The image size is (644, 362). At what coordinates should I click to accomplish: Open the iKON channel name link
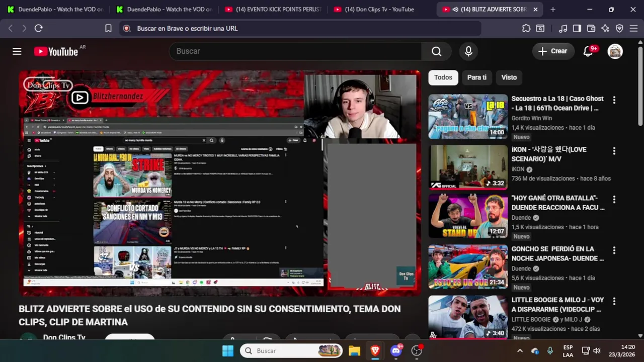pyautogui.click(x=518, y=169)
